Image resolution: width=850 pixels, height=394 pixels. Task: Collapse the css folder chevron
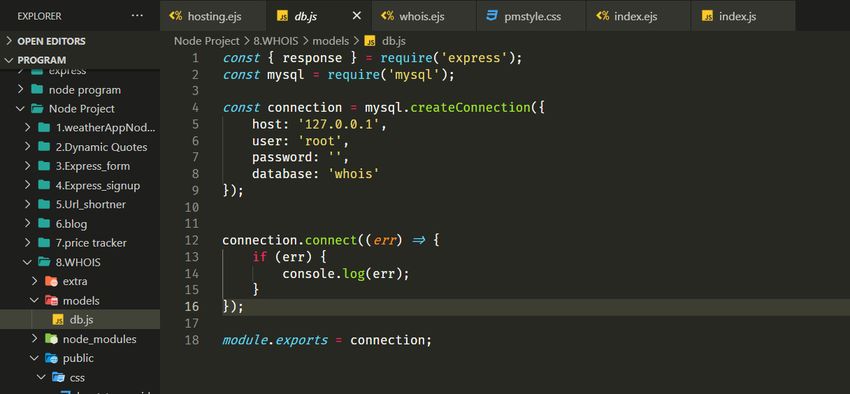[42, 377]
